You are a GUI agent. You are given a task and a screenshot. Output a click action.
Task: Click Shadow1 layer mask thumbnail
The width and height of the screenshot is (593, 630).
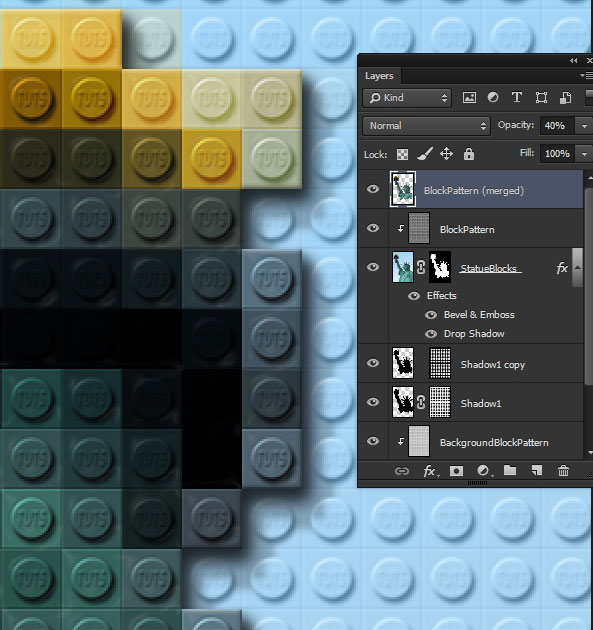pos(440,402)
